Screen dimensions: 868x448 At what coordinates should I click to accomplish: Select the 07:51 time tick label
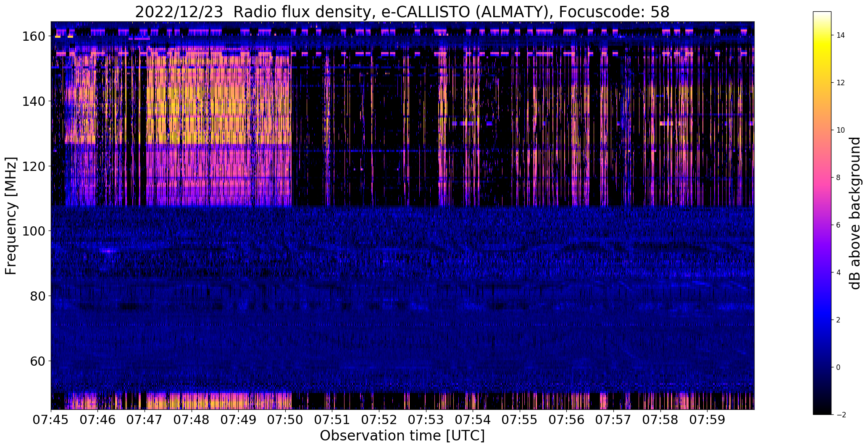[332, 419]
